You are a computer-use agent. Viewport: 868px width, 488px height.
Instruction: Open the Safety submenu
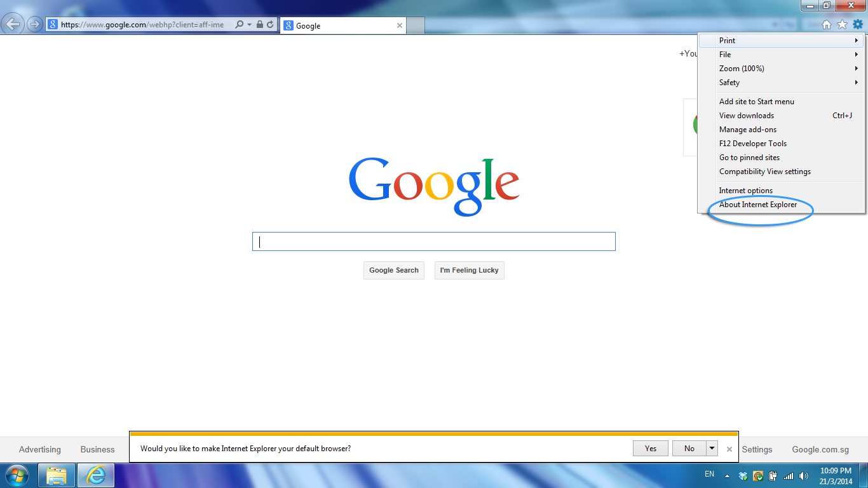point(781,82)
